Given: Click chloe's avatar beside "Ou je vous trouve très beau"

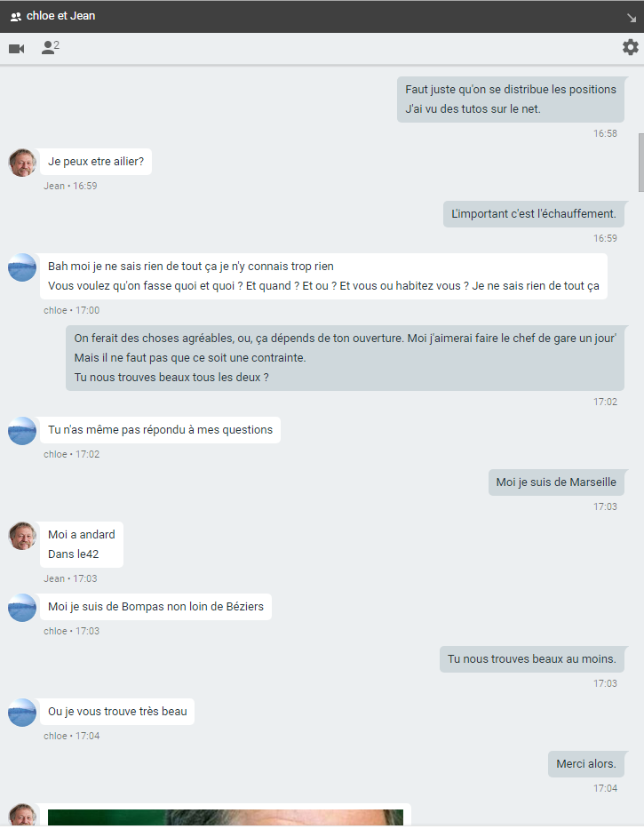Looking at the screenshot, I should click(22, 713).
